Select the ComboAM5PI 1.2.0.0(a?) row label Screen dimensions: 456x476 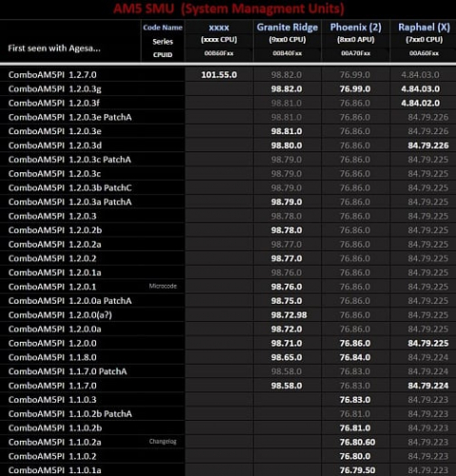(60, 315)
